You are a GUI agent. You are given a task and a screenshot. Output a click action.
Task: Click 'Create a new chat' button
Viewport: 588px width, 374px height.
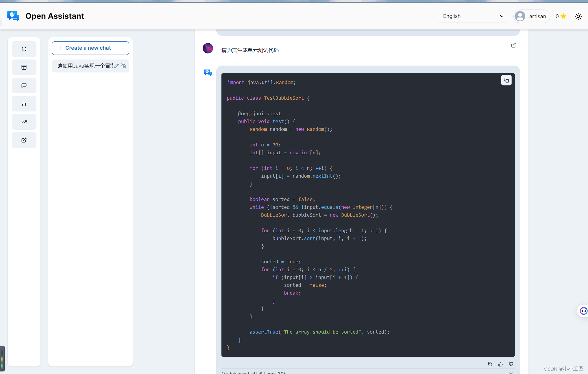pos(90,47)
